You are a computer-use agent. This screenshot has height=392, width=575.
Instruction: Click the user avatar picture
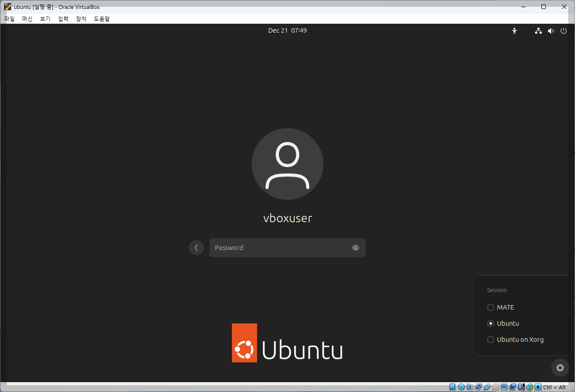click(287, 164)
